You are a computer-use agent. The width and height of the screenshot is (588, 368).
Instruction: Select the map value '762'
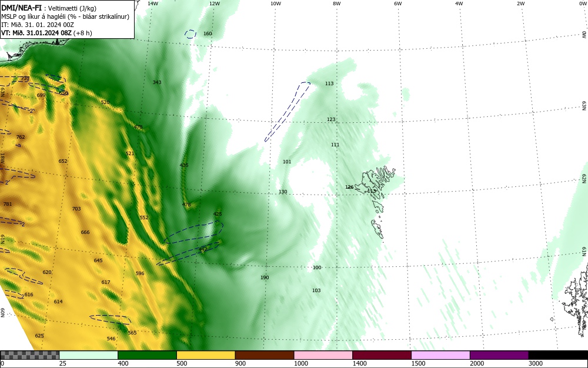pyautogui.click(x=21, y=137)
